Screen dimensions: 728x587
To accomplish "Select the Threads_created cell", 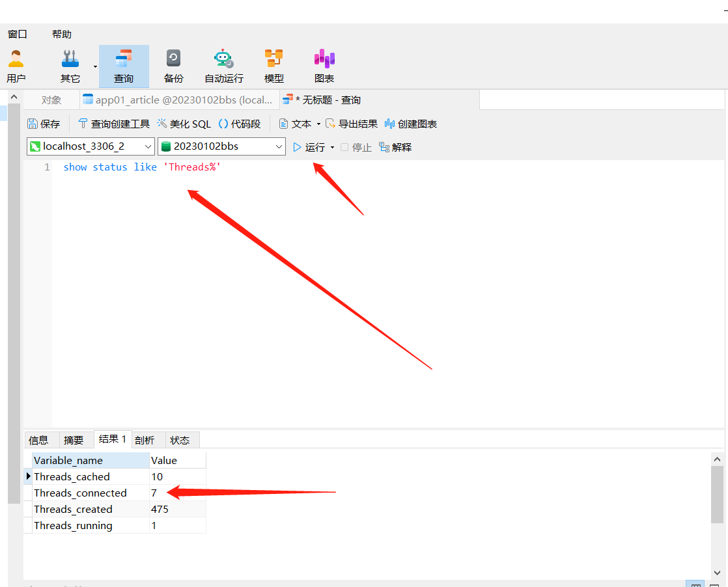I will pyautogui.click(x=91, y=509).
